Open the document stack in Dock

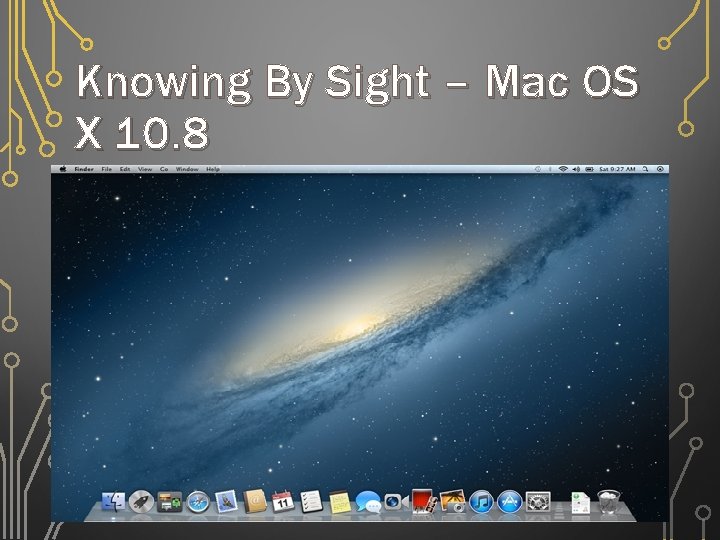coord(580,503)
